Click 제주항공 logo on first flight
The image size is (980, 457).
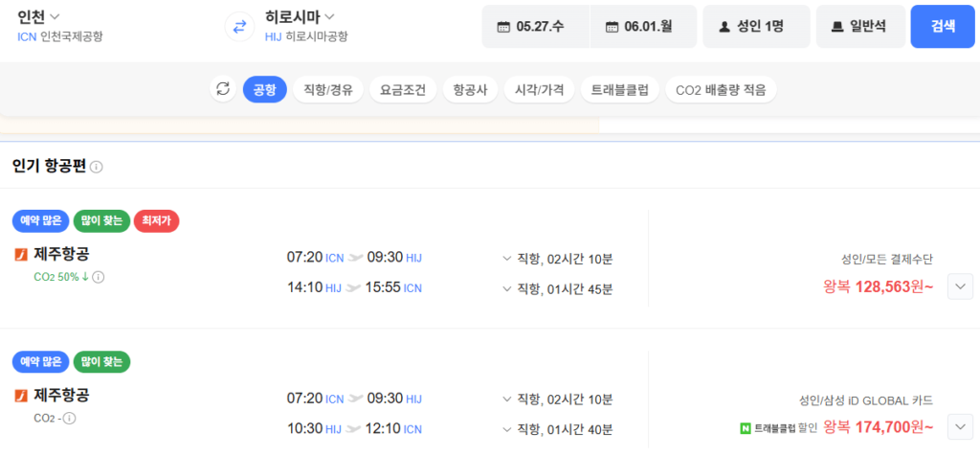[20, 255]
